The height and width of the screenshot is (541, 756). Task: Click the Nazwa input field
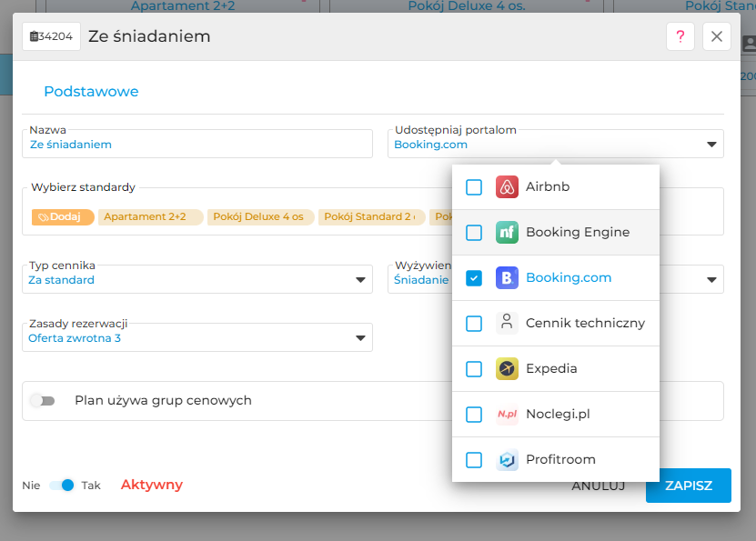[x=197, y=144]
